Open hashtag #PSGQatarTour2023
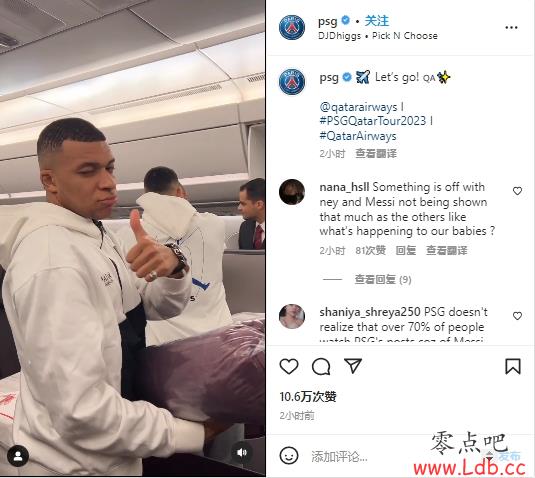Screen dimensions: 535x478 (373, 121)
